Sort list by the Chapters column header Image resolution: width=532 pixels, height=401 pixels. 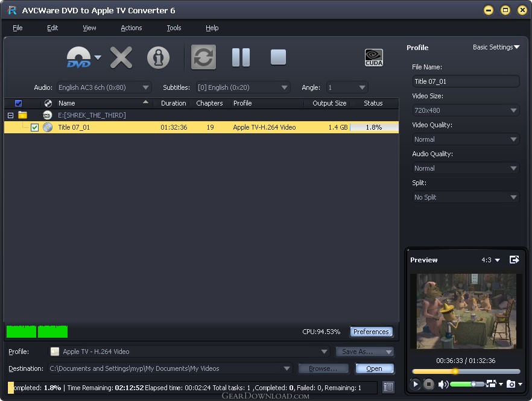click(x=209, y=103)
